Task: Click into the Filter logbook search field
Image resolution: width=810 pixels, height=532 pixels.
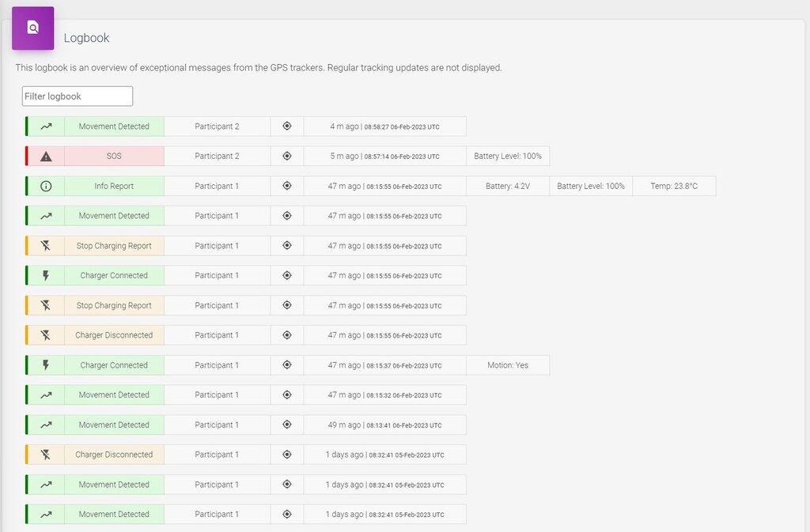Action: [77, 96]
